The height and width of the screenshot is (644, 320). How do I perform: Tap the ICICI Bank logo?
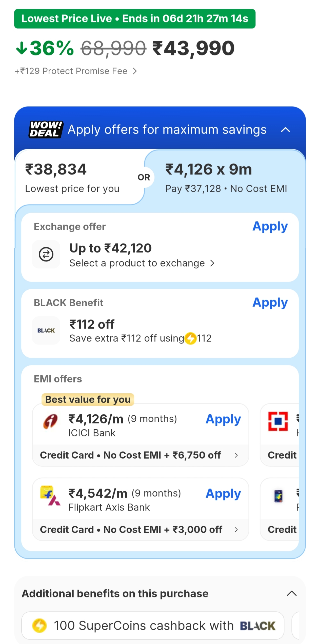(50, 421)
